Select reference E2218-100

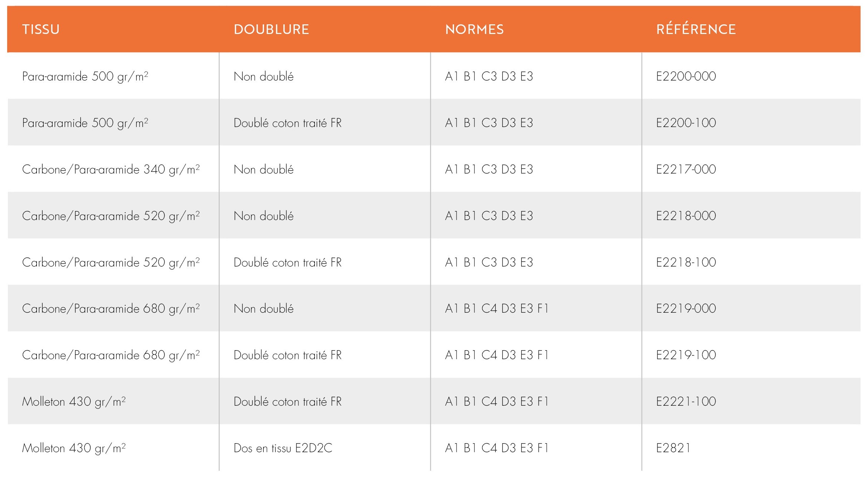coord(686,262)
